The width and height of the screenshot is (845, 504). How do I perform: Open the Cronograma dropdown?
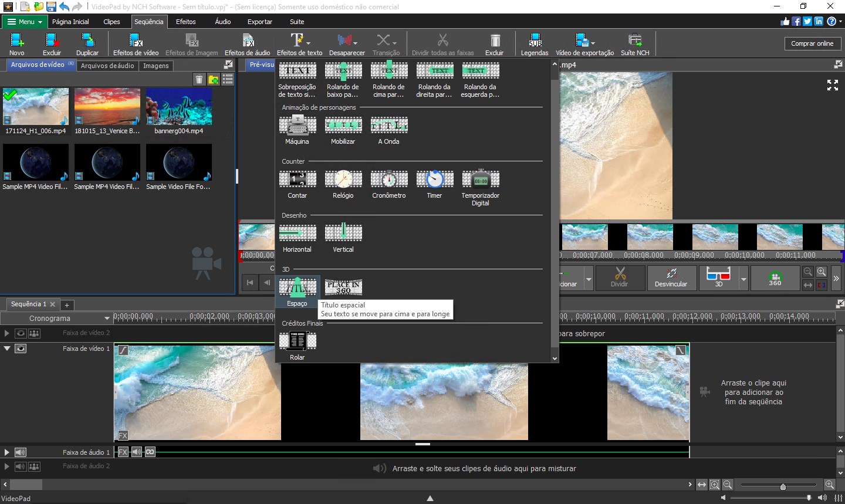coord(107,319)
